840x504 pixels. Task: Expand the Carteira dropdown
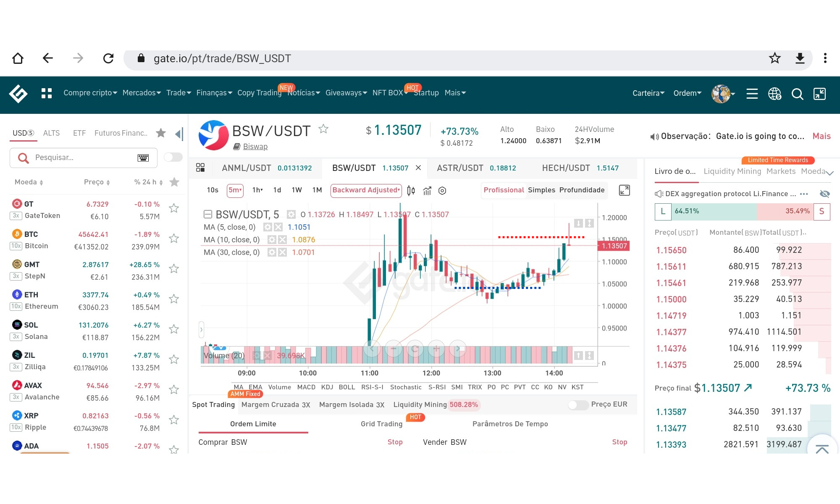coord(648,93)
